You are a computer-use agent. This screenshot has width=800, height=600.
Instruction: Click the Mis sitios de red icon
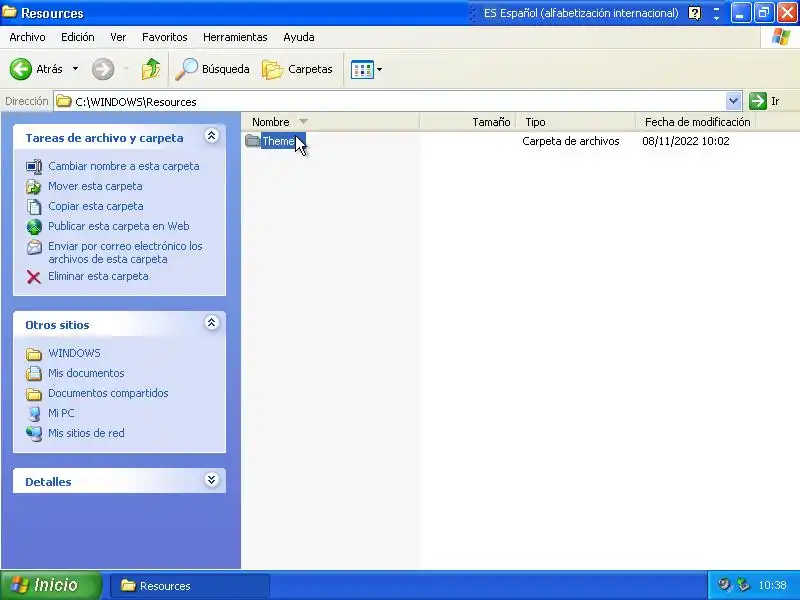(x=34, y=433)
